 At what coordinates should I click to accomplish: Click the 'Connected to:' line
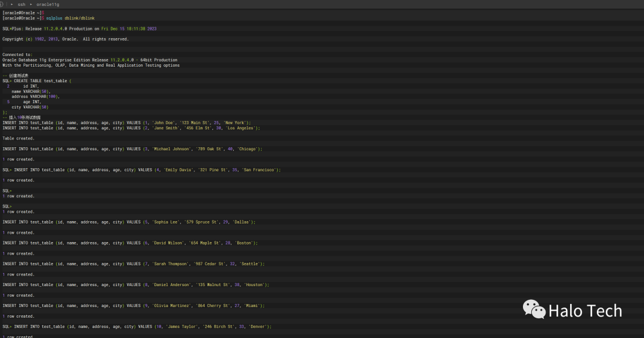(17, 55)
